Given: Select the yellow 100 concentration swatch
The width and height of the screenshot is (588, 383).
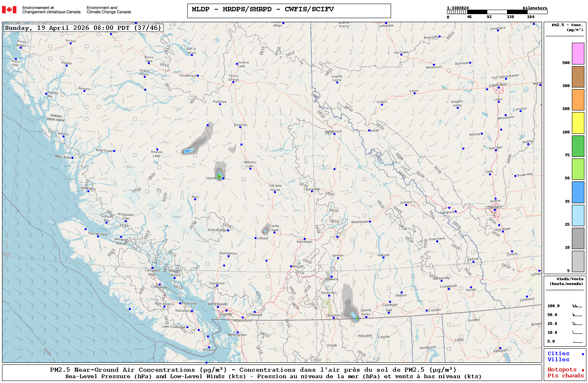Looking at the screenshot, I should [x=578, y=123].
